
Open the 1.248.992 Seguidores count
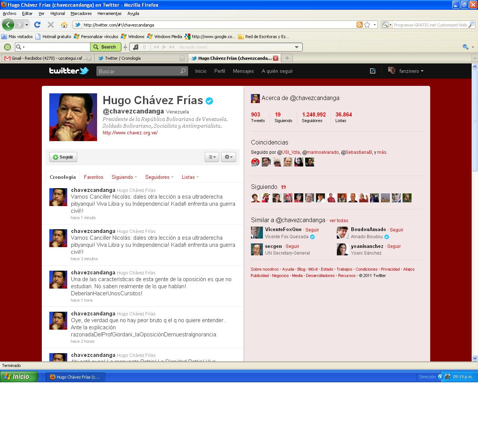[x=314, y=117]
